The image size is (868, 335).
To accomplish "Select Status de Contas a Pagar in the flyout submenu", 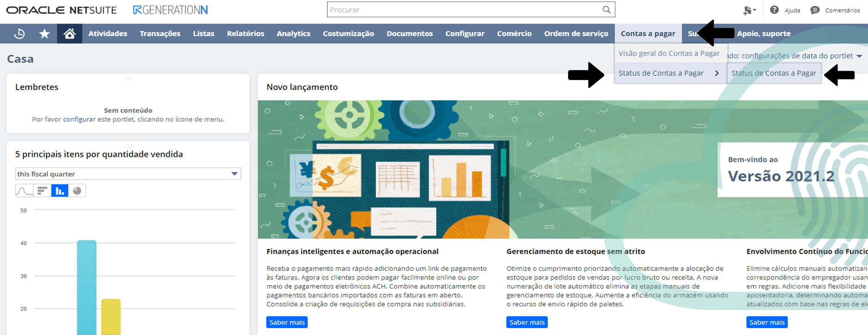I will tap(774, 73).
